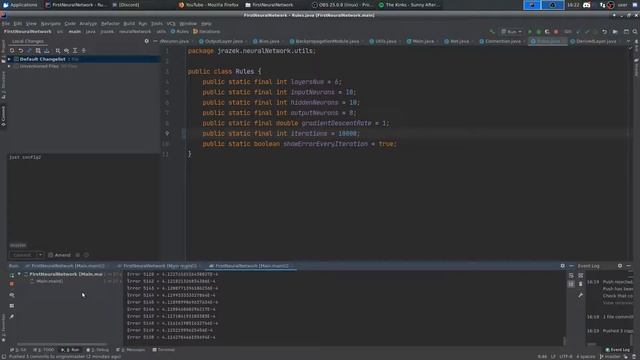Open the File menu

[6, 24]
